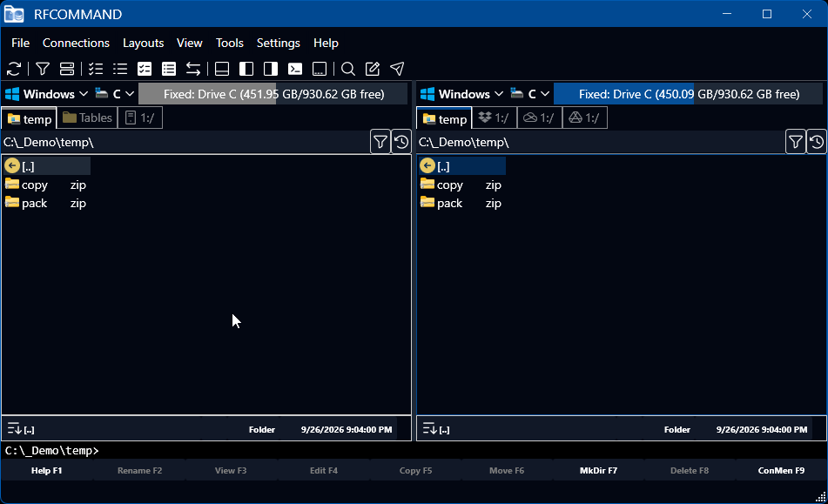This screenshot has width=828, height=504.
Task: Click the C:\_Demo\temp> command line
Action: pyautogui.click(x=414, y=451)
